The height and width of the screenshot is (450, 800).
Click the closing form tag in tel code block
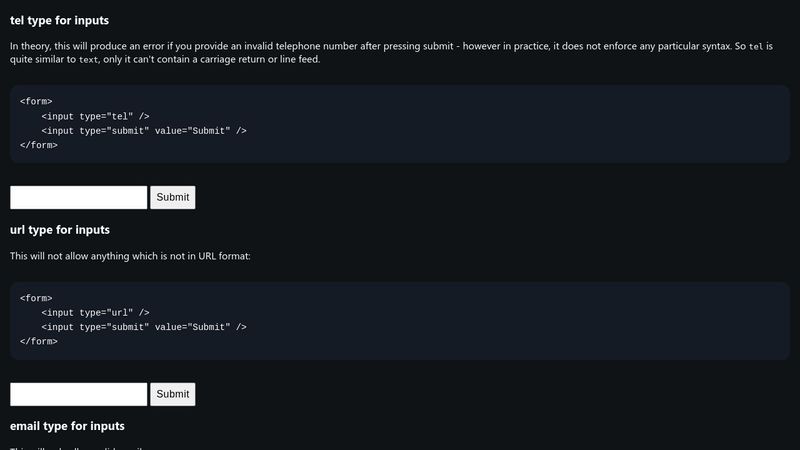[x=39, y=145]
